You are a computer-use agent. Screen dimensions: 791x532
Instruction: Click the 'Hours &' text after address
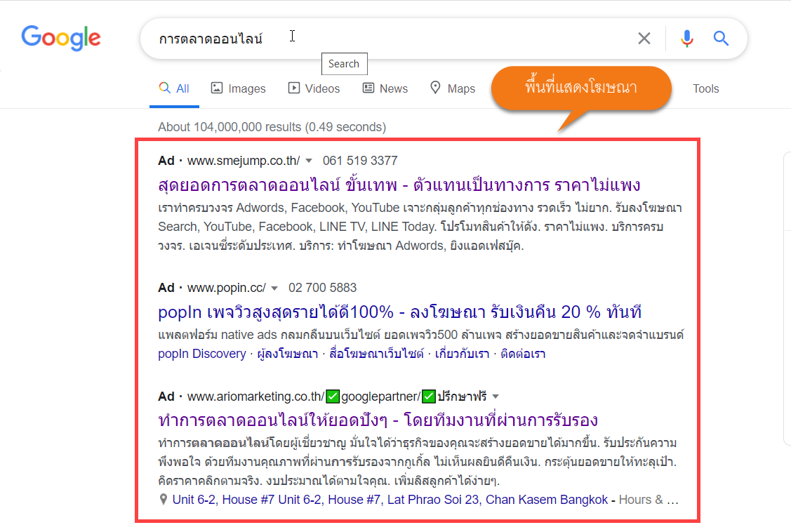click(x=642, y=500)
